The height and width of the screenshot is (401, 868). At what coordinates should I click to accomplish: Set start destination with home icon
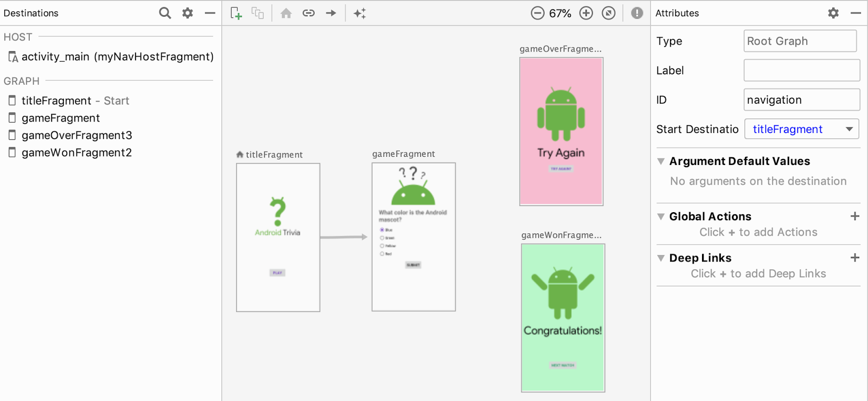[x=286, y=13]
